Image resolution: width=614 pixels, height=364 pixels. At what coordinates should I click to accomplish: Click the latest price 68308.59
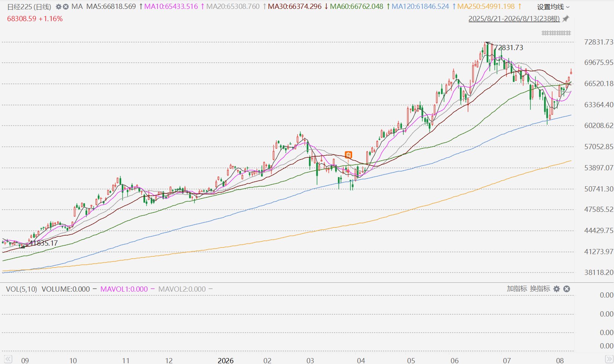22,19
